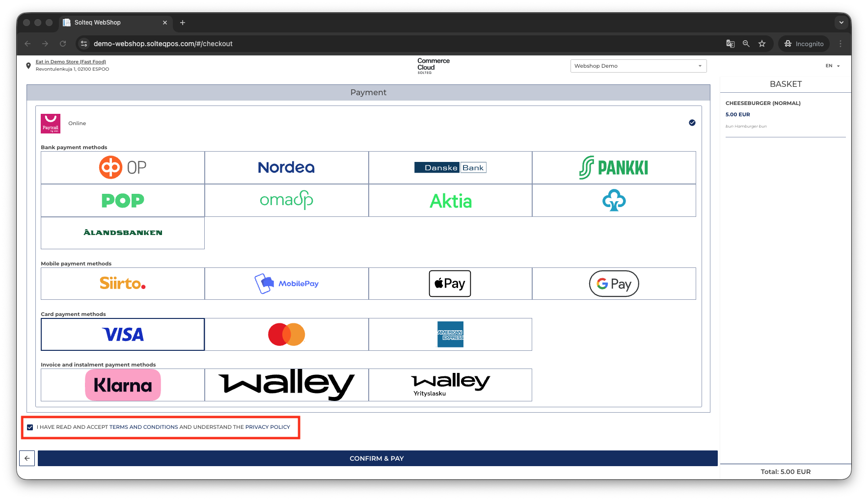
Task: Pay with Siirto mobile payment
Action: click(123, 284)
